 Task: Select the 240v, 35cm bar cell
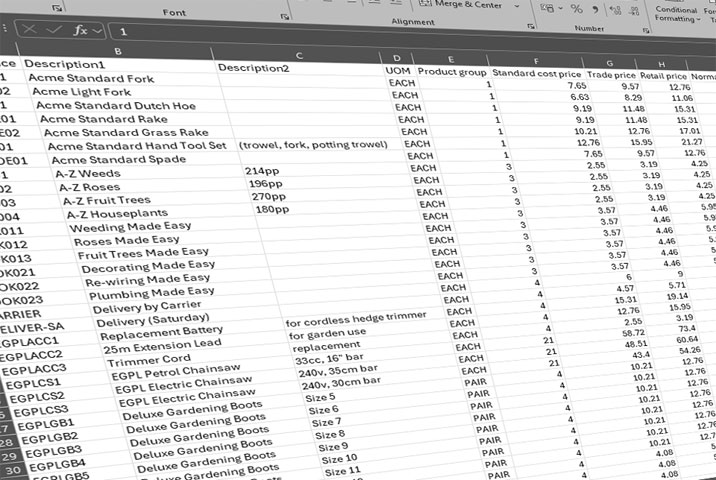click(x=338, y=371)
